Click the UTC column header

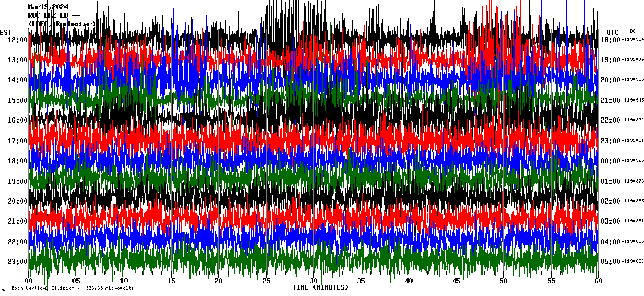(613, 33)
